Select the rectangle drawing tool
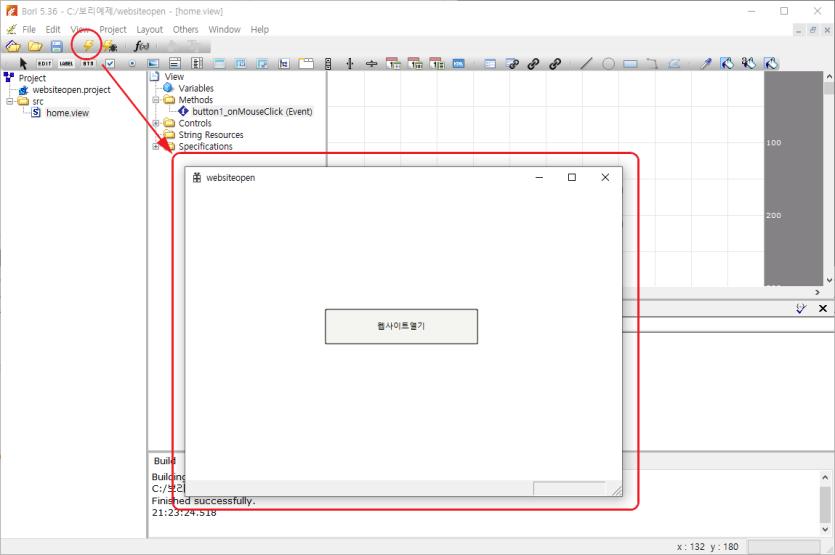Image resolution: width=835 pixels, height=555 pixels. pos(630,63)
